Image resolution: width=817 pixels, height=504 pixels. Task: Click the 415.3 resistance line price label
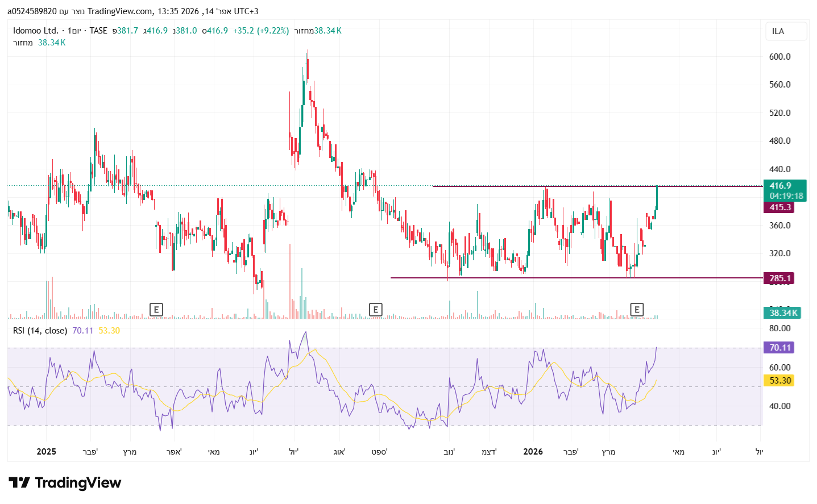pos(778,207)
